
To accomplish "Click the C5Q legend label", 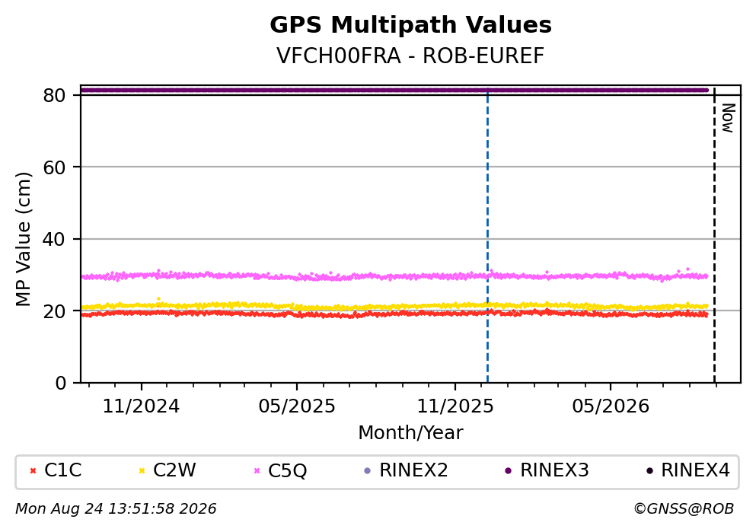I will click(287, 471).
